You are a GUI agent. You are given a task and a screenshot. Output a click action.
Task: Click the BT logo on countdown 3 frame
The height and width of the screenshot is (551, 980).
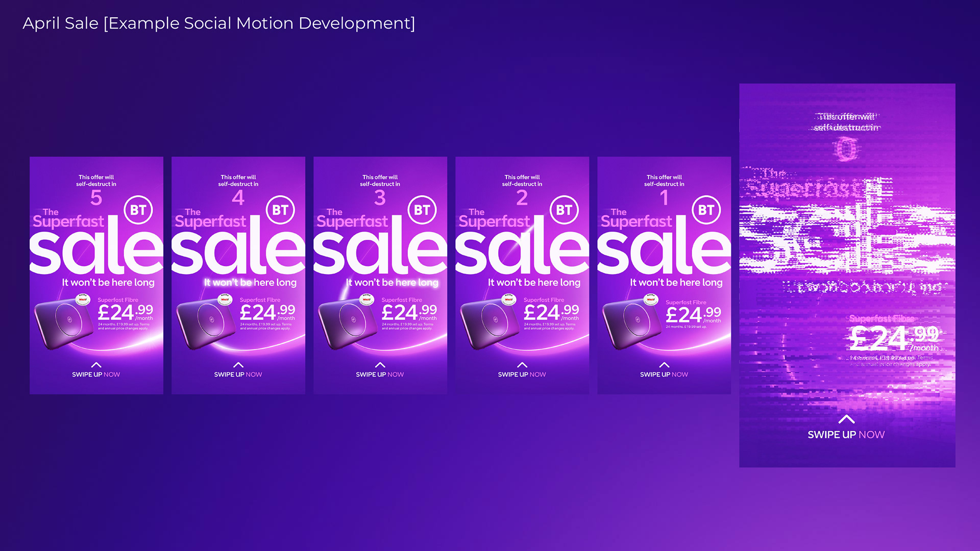(422, 210)
